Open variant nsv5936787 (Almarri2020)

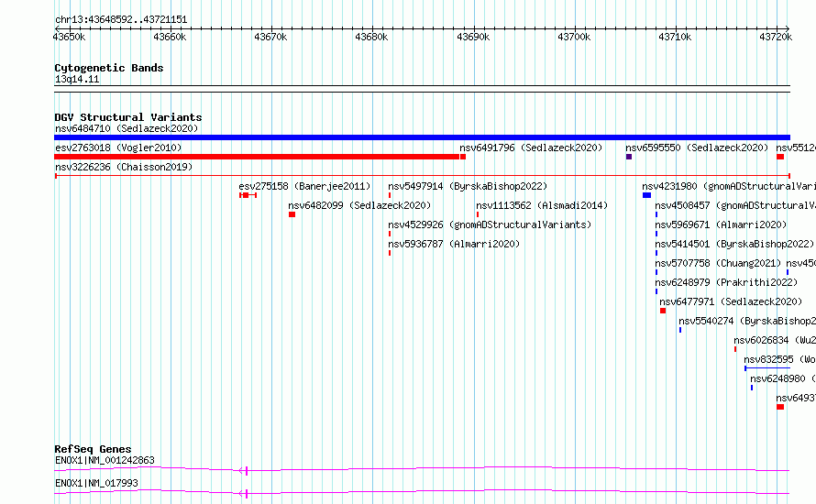(x=454, y=244)
